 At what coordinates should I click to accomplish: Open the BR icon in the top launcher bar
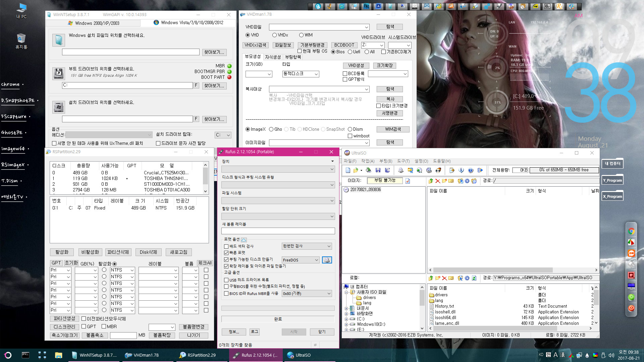(366, 6)
